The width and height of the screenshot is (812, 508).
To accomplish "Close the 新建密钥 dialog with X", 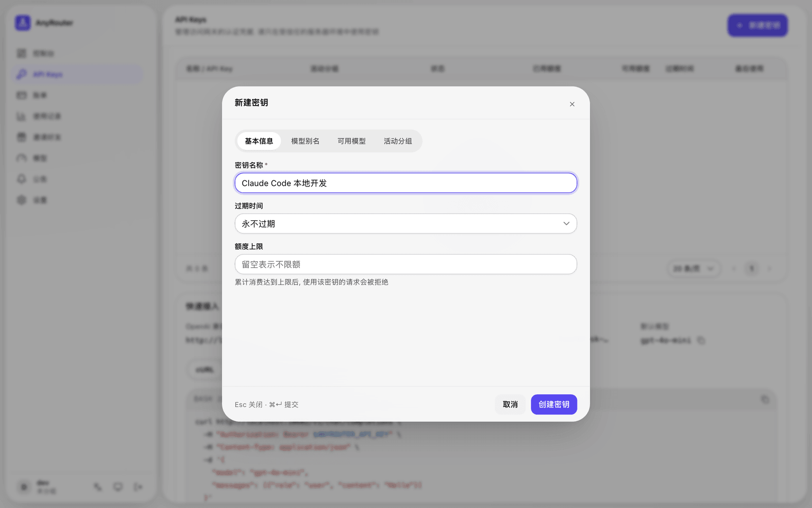I will click(x=572, y=104).
